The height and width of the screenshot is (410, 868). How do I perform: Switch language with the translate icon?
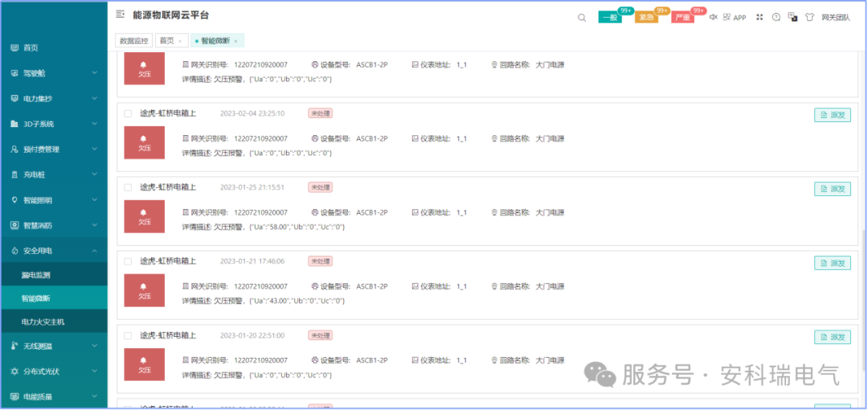click(x=792, y=17)
